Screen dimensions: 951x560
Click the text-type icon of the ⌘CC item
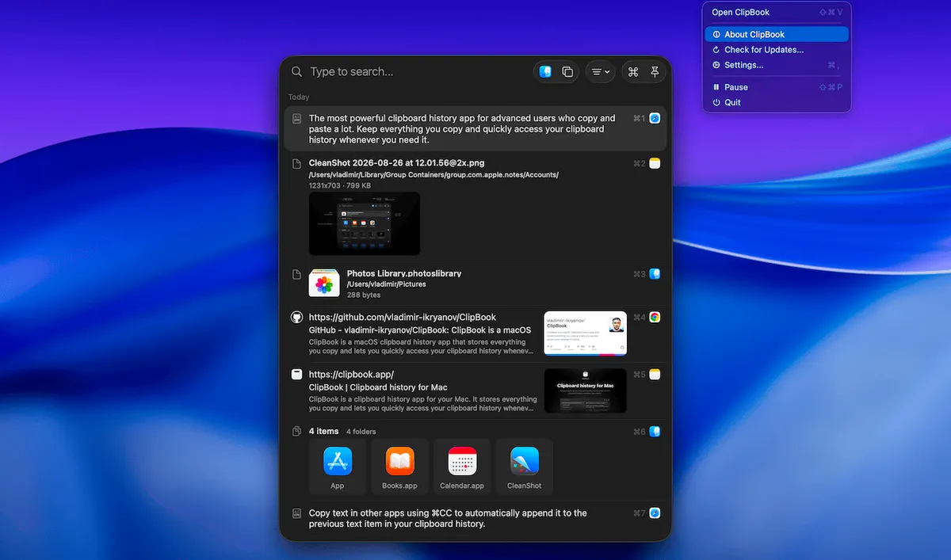[x=296, y=513]
